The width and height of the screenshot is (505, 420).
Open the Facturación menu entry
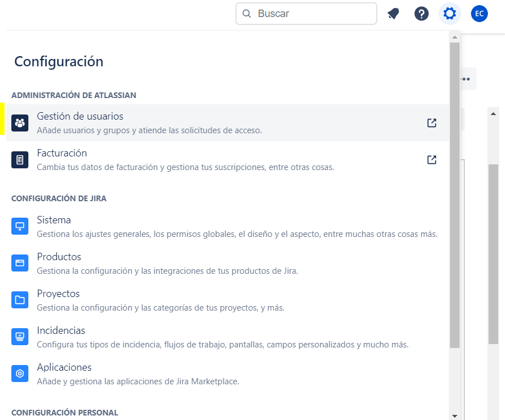tap(228, 160)
